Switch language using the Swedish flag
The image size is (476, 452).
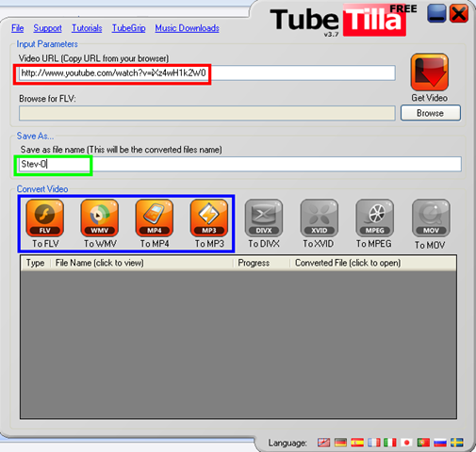(456, 443)
